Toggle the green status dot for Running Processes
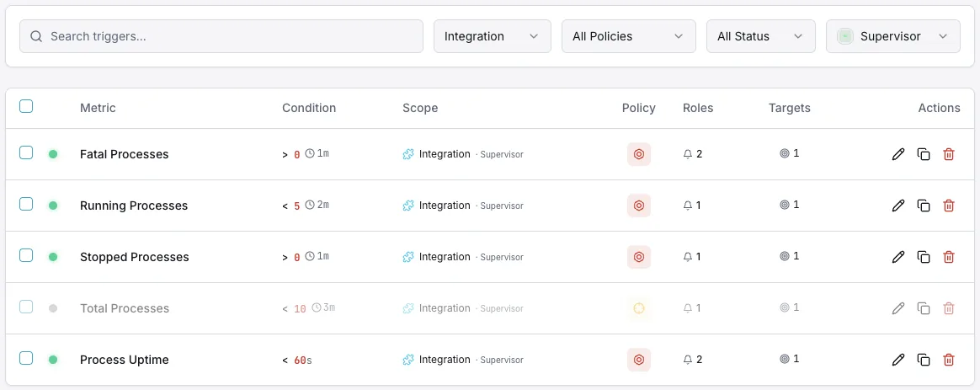980x390 pixels. pos(53,206)
